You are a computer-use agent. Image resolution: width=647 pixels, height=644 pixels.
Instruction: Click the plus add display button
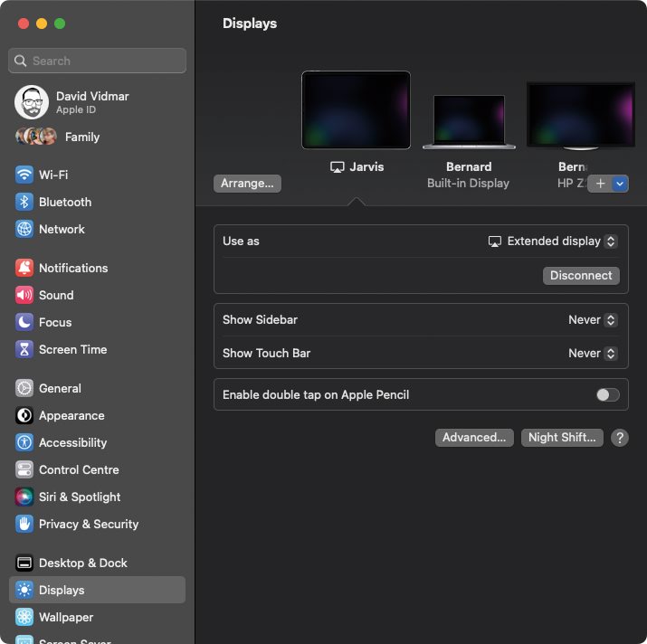tap(600, 184)
